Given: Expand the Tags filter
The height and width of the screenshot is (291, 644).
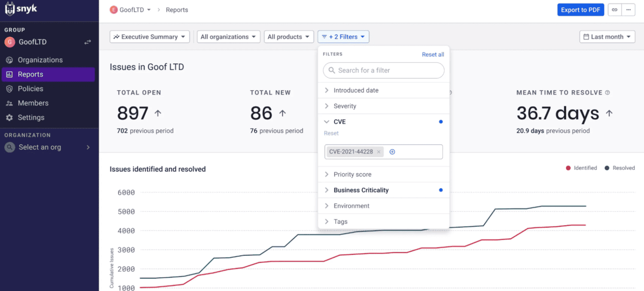Looking at the screenshot, I should (384, 222).
